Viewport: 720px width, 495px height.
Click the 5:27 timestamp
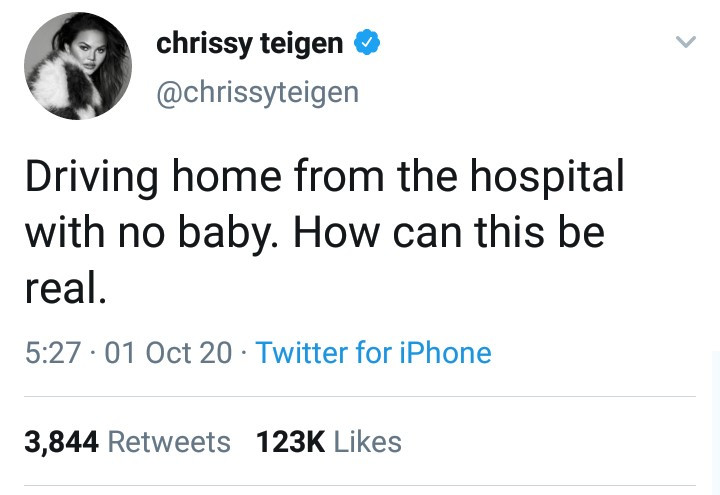pos(53,353)
